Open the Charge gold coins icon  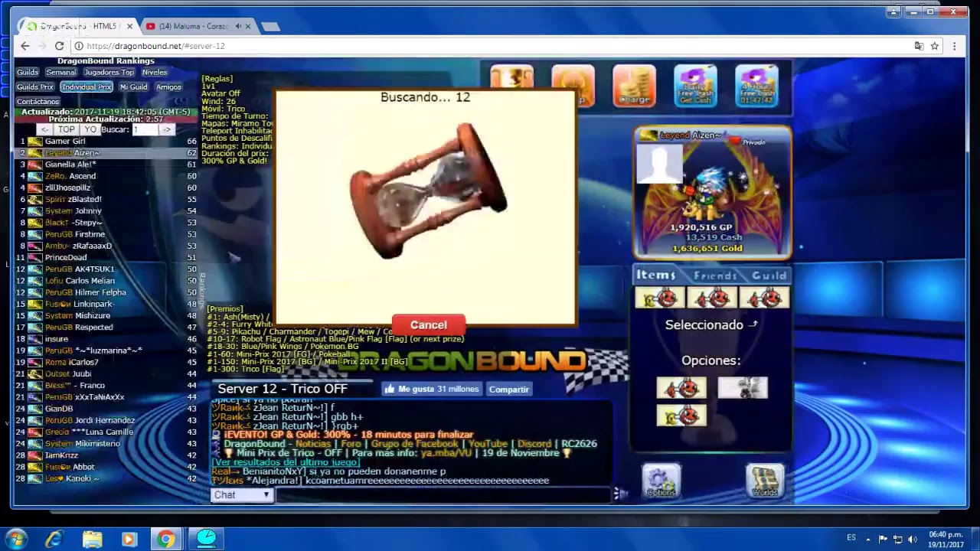click(x=634, y=85)
